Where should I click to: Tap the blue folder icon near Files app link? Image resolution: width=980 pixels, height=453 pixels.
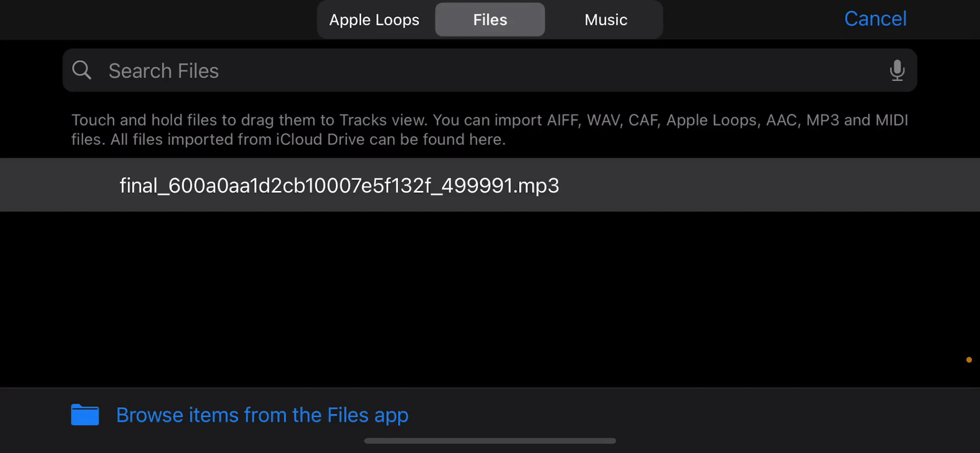(x=85, y=415)
